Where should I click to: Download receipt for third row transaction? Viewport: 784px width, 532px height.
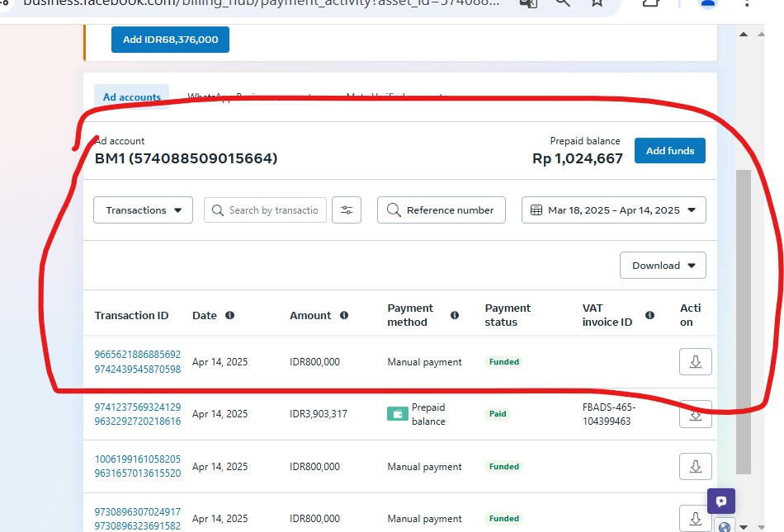pos(695,467)
